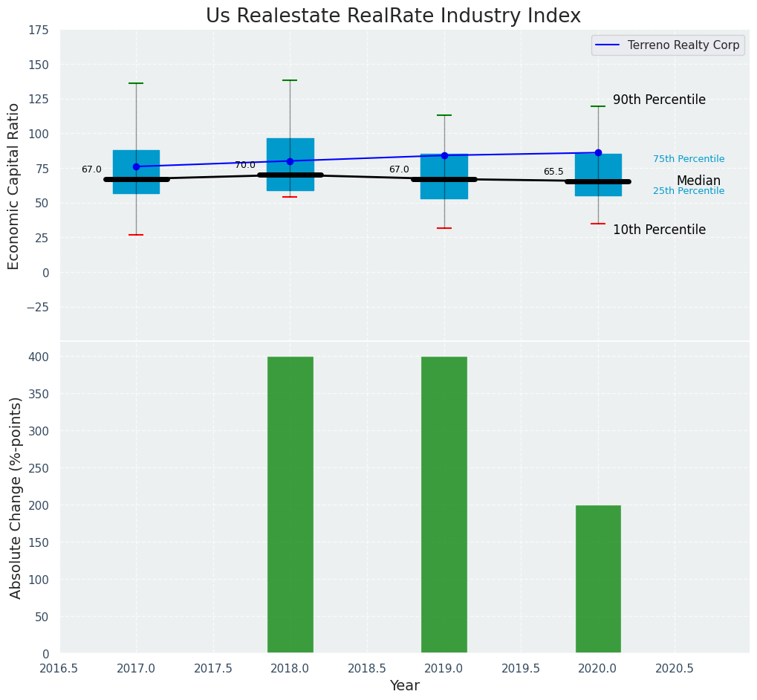The height and width of the screenshot is (700, 757).
Task: Click the green bar for year 2020
Action: [598, 580]
